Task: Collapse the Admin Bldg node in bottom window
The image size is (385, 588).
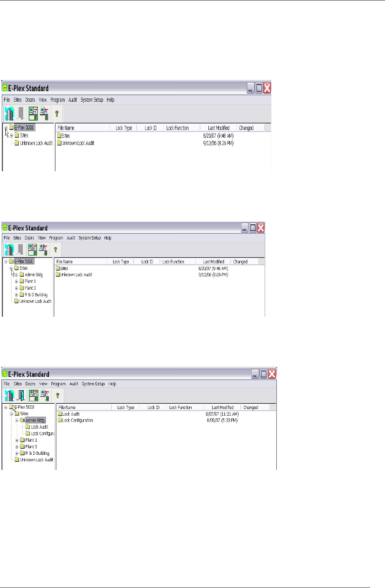Action: [17, 420]
